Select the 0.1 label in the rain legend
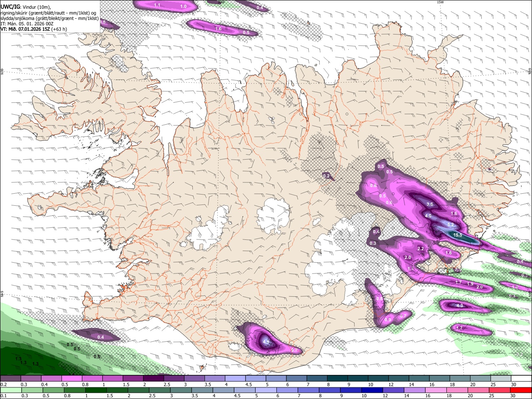 coord(4,396)
